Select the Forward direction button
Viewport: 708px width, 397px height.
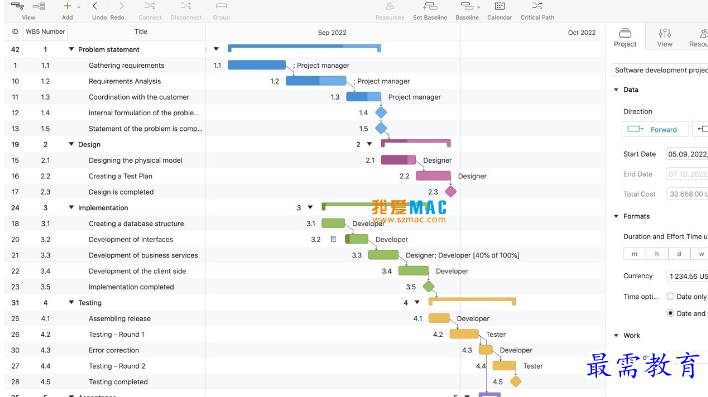click(655, 129)
